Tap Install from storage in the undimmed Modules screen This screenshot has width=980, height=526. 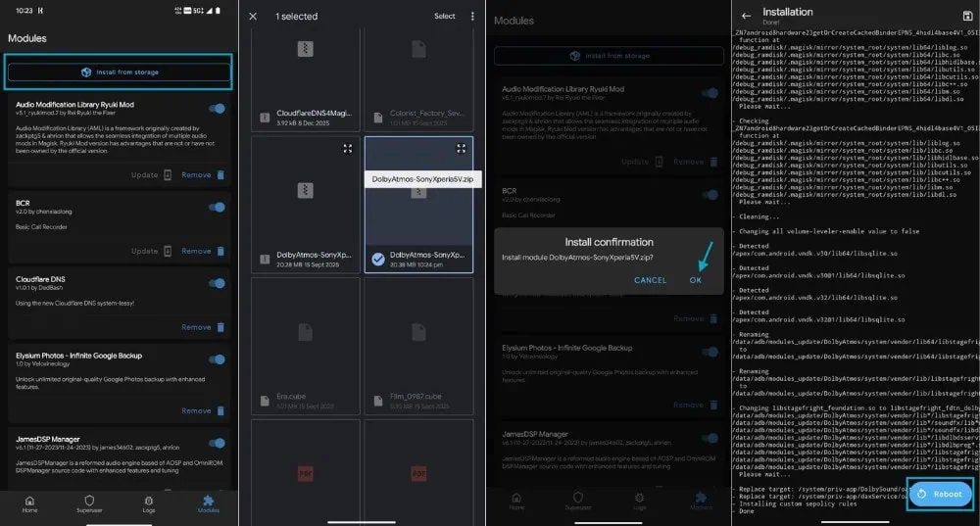pos(119,72)
